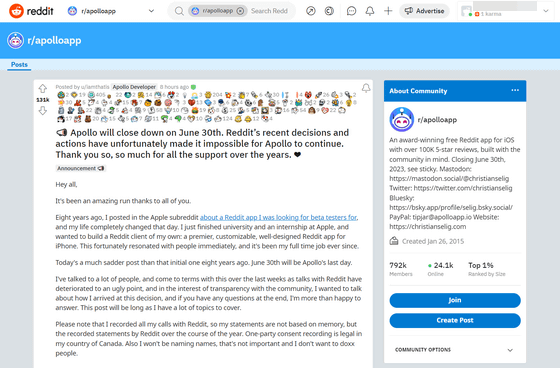Image resolution: width=560 pixels, height=368 pixels.
Task: Click the plus create post icon
Action: [388, 11]
